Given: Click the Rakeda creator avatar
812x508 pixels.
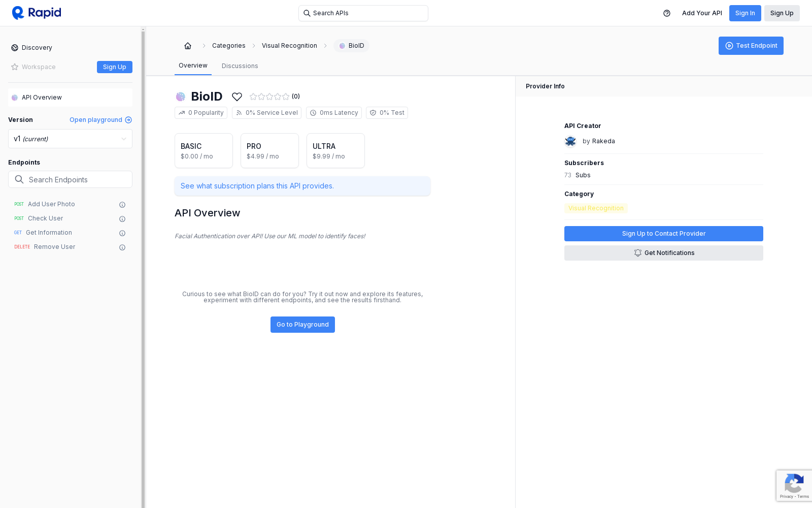Looking at the screenshot, I should [570, 141].
